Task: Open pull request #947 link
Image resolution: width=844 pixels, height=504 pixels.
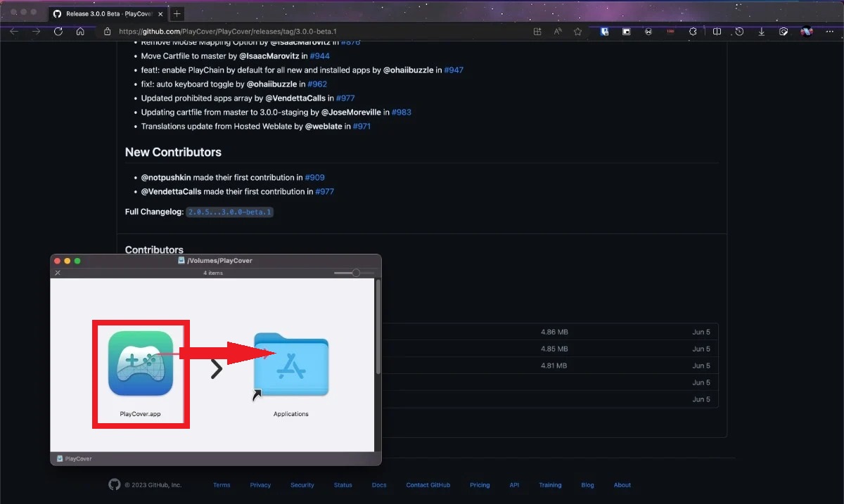Action: (454, 70)
